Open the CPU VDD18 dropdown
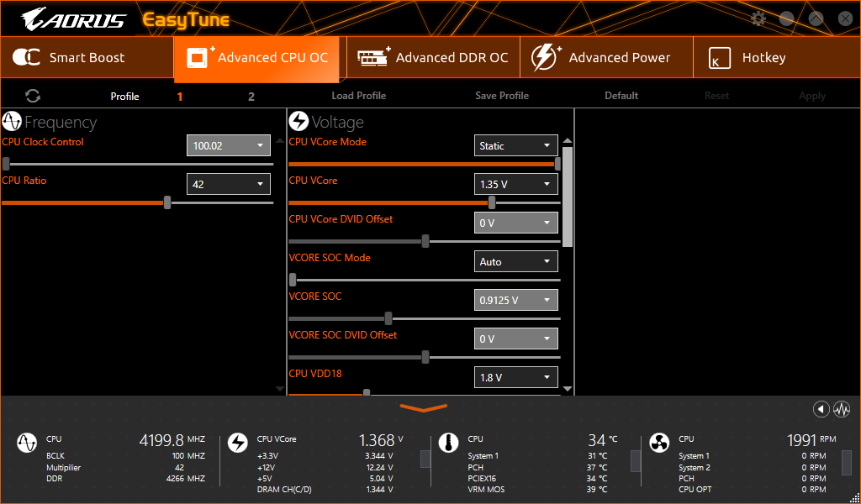Viewport: 861px width, 504px height. [515, 377]
